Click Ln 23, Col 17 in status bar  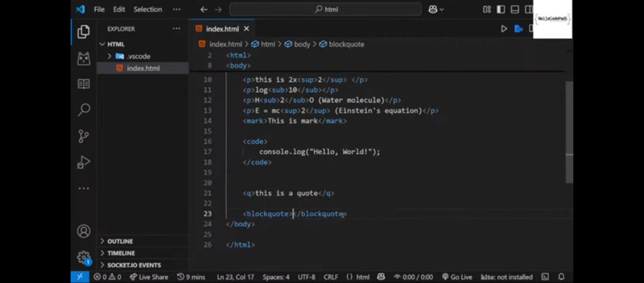point(236,277)
